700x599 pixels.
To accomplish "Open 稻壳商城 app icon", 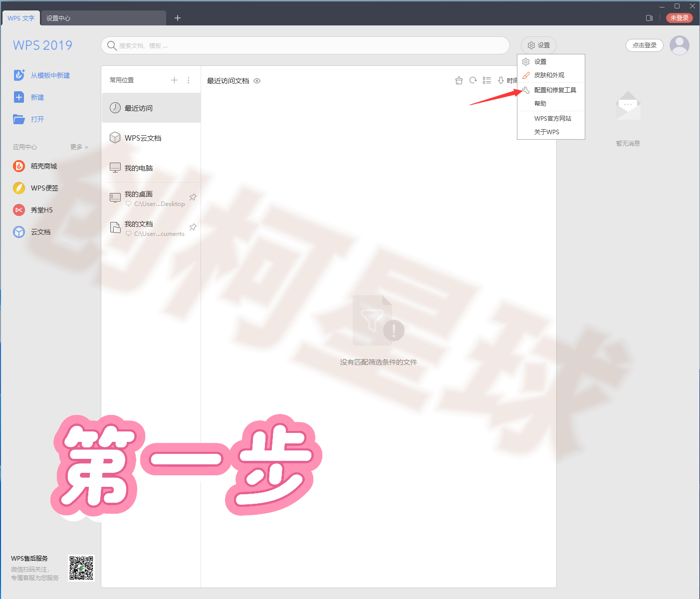I will pyautogui.click(x=19, y=166).
